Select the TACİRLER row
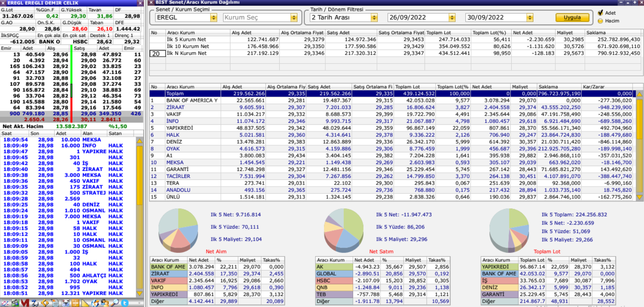The width and height of the screenshot is (644, 307). click(x=392, y=176)
